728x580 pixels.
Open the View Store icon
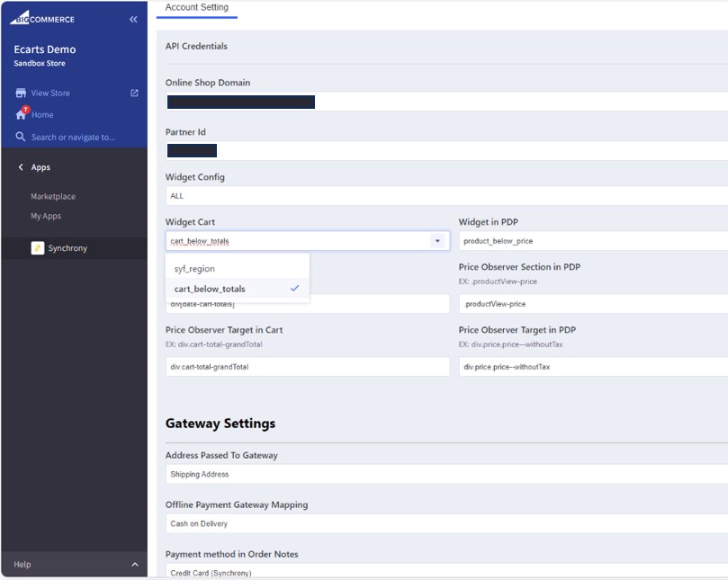pyautogui.click(x=20, y=93)
